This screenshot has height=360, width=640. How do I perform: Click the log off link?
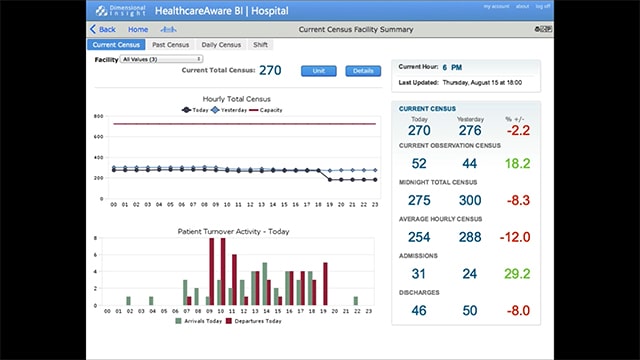click(543, 7)
